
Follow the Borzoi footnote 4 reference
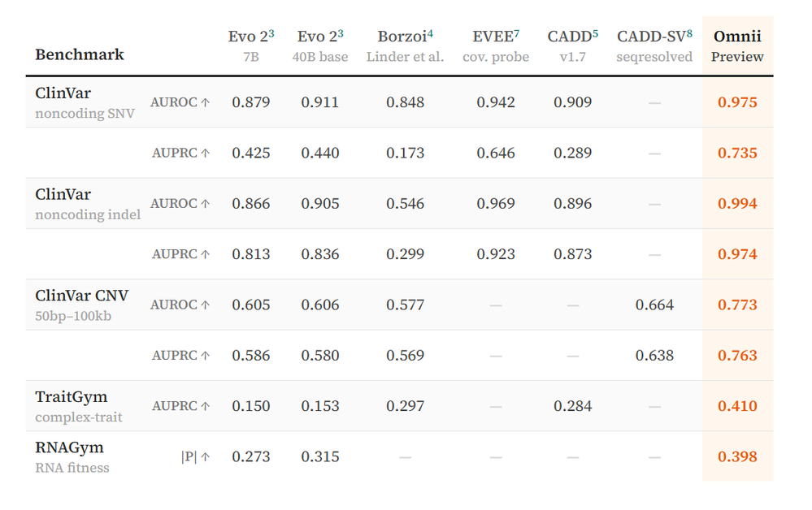click(x=430, y=33)
